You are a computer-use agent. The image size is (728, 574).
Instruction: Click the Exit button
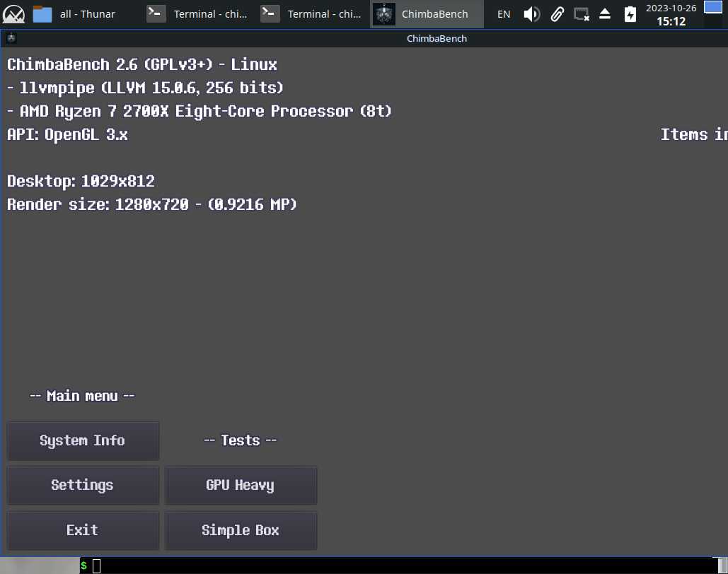pos(83,530)
